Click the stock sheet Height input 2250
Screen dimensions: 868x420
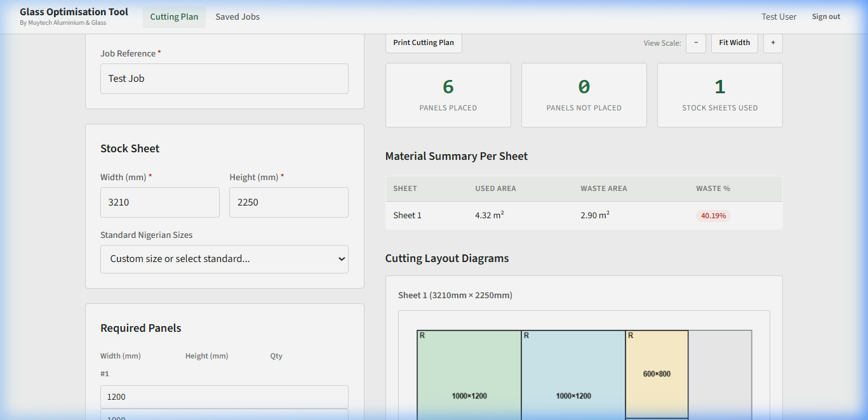[289, 202]
